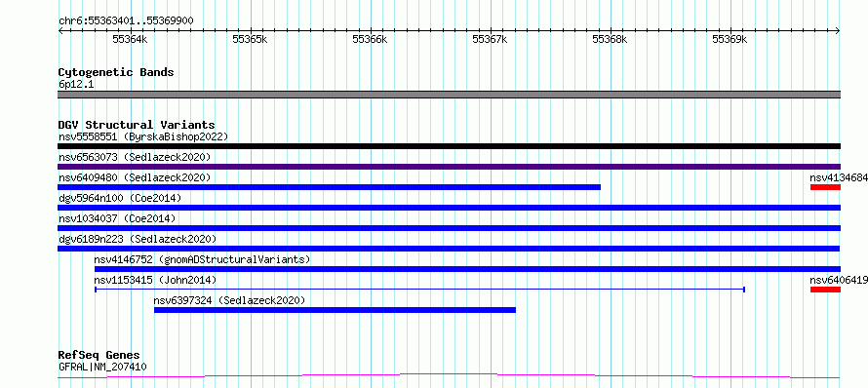Click the red nsv4134684 variant bar
This screenshot has height=388, width=868.
click(x=825, y=187)
